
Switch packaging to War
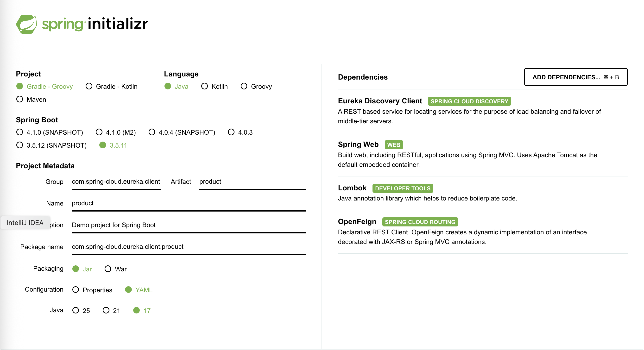tap(115, 269)
